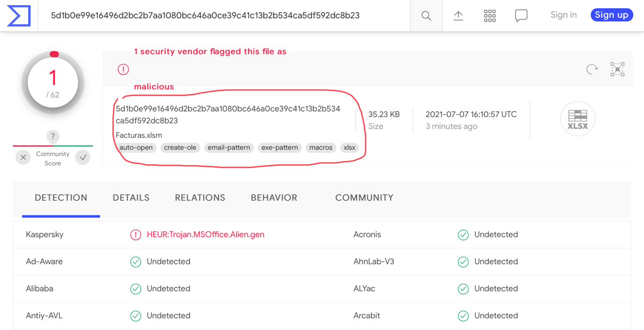644x330 pixels.
Task: Open the BEHAVIOR tab
Action: [x=274, y=198]
